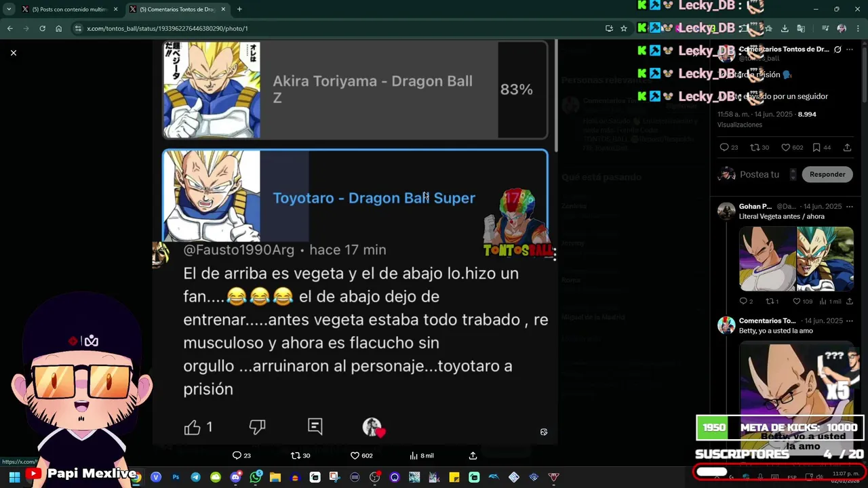
Task: Open Discord from the taskbar
Action: point(235,477)
